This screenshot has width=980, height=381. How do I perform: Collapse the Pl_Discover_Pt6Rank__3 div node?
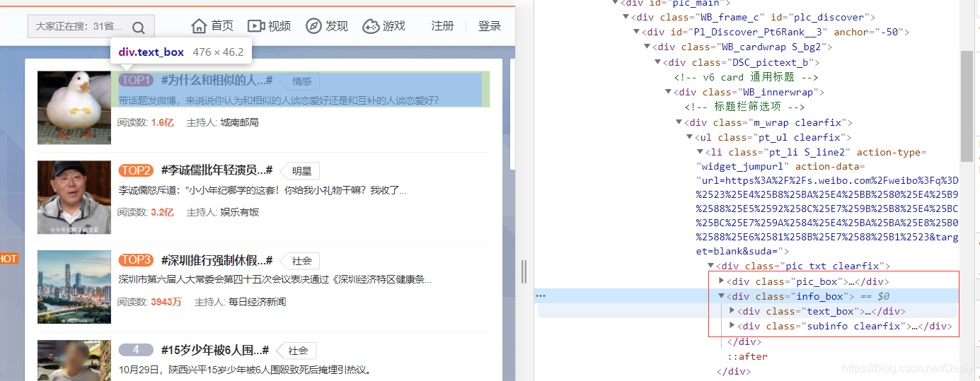click(x=637, y=32)
